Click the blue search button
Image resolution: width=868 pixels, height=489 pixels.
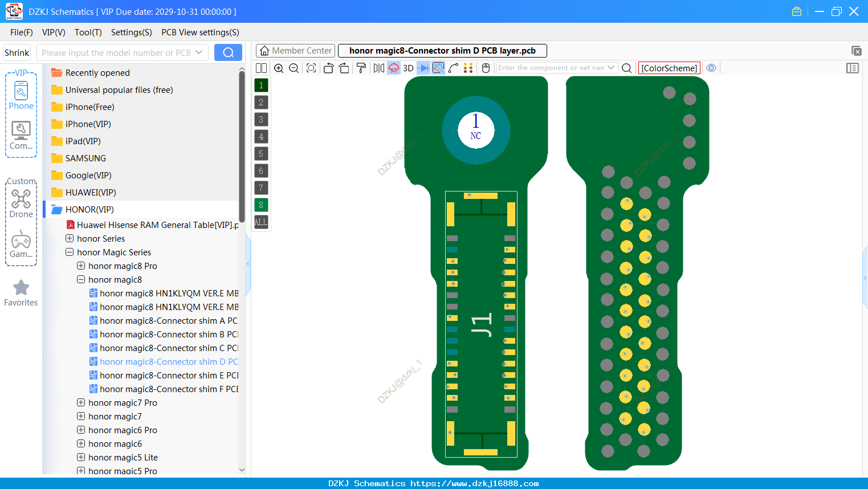(228, 52)
